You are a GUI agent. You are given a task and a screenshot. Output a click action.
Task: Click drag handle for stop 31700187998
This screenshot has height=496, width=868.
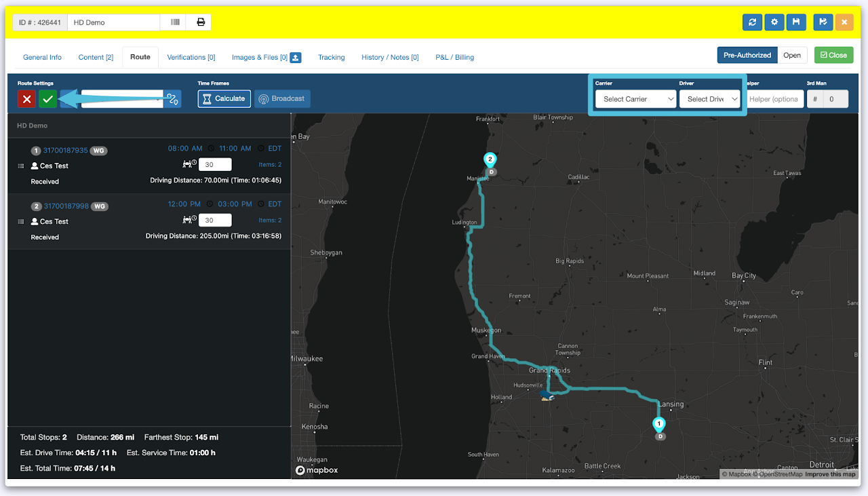(x=21, y=221)
